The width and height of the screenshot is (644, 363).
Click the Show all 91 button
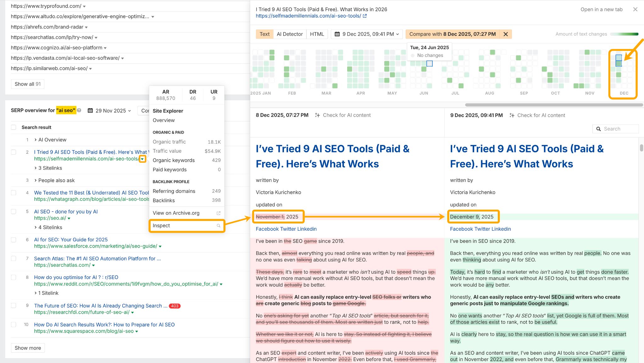(27, 84)
